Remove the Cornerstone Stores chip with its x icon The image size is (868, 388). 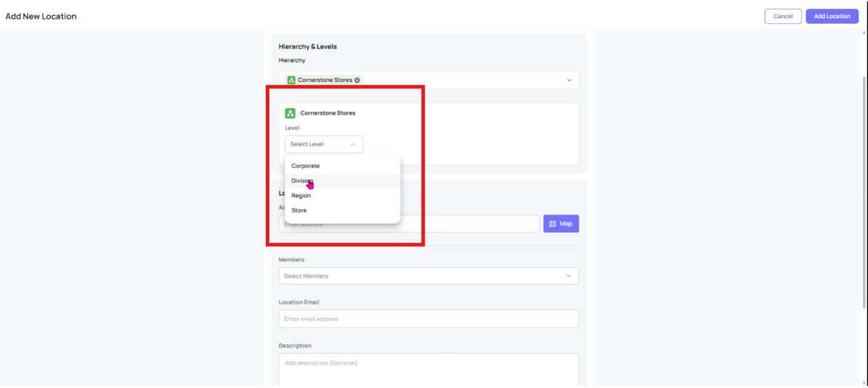357,80
